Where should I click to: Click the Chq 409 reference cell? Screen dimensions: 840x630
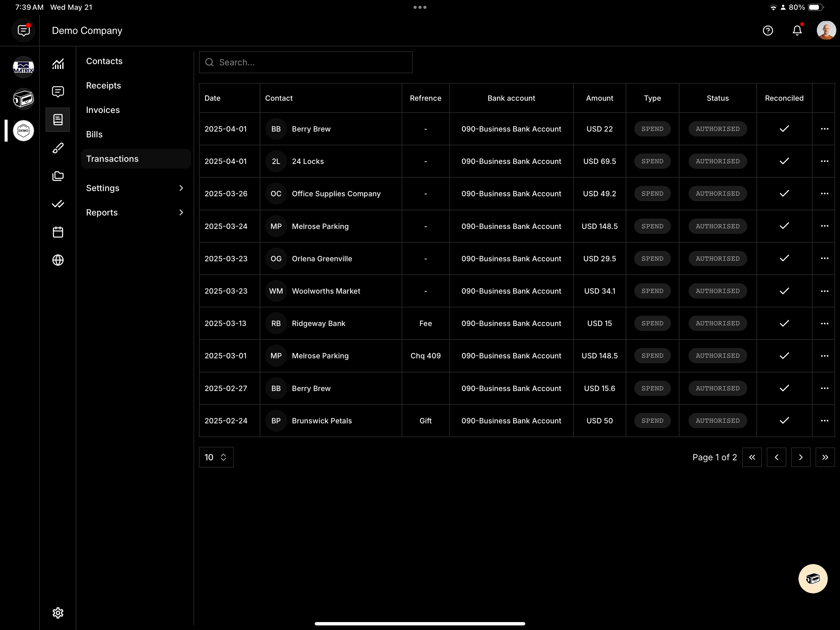pos(425,355)
